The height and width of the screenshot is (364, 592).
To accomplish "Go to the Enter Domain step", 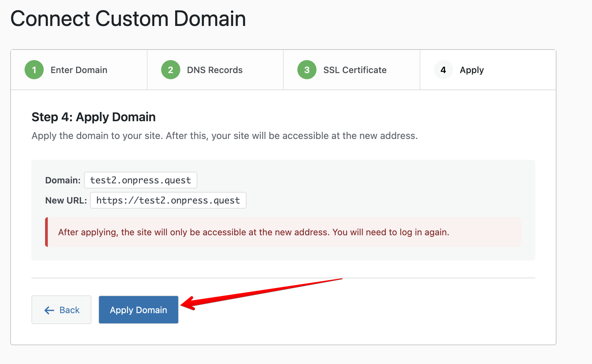I will (x=79, y=70).
